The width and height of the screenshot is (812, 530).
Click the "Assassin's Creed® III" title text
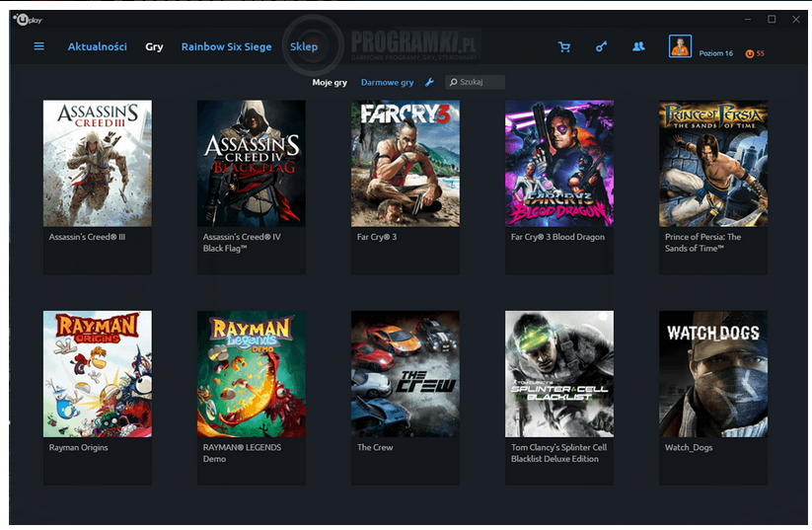pyautogui.click(x=87, y=237)
